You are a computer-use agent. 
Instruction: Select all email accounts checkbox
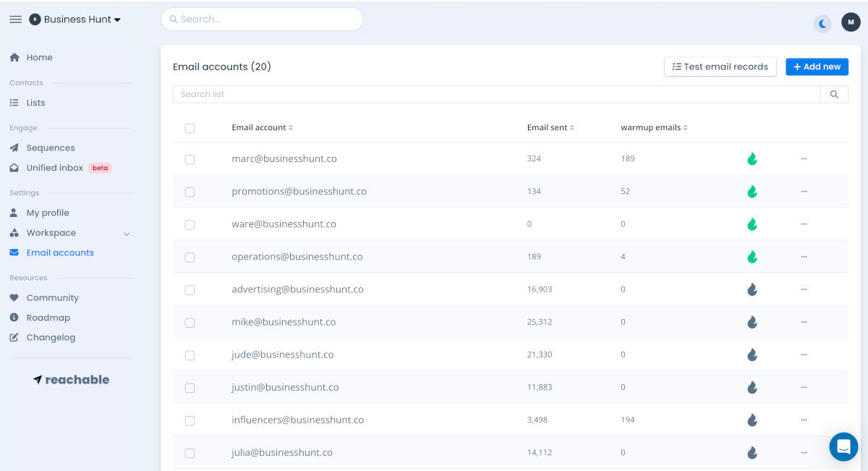pos(190,128)
